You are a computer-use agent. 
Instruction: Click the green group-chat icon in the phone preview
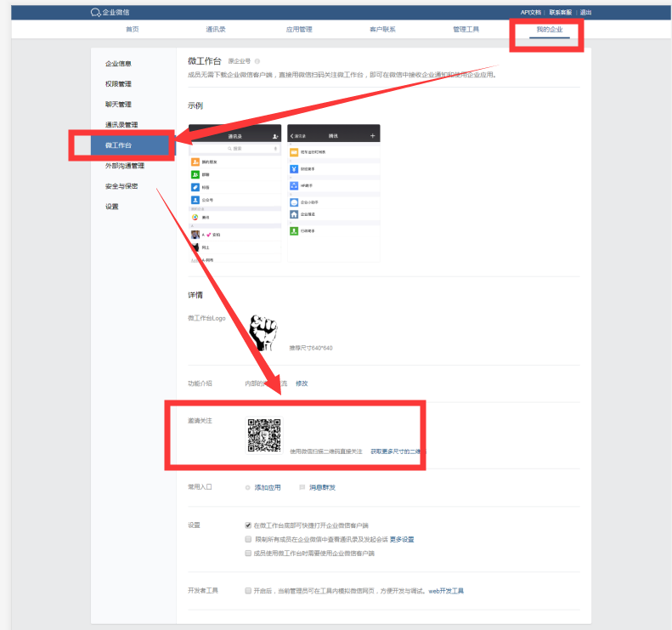195,174
